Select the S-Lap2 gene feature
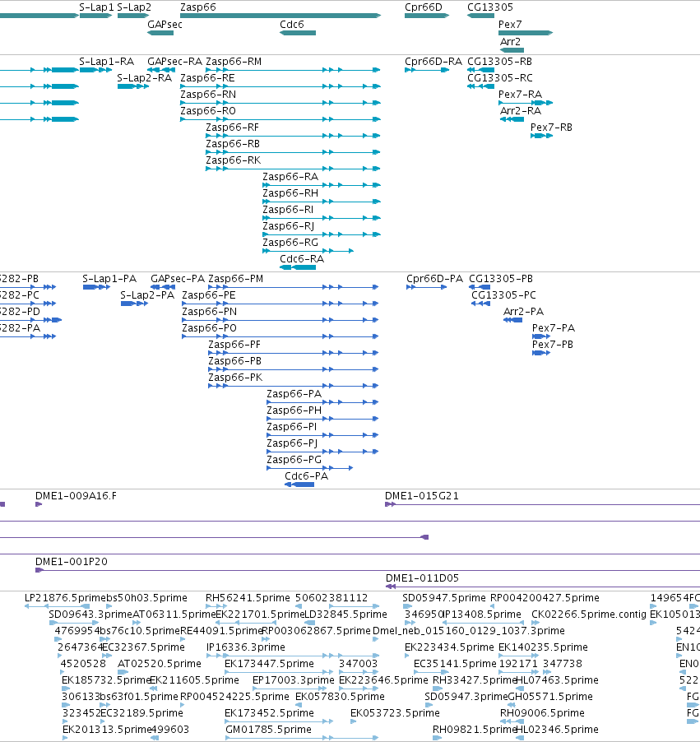700x742 pixels. pyautogui.click(x=133, y=16)
